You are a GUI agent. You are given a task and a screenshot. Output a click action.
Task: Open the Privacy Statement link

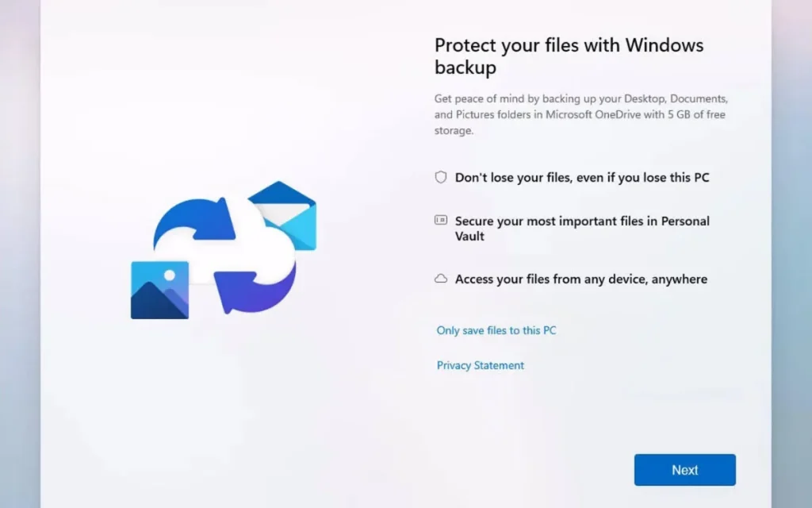click(480, 365)
